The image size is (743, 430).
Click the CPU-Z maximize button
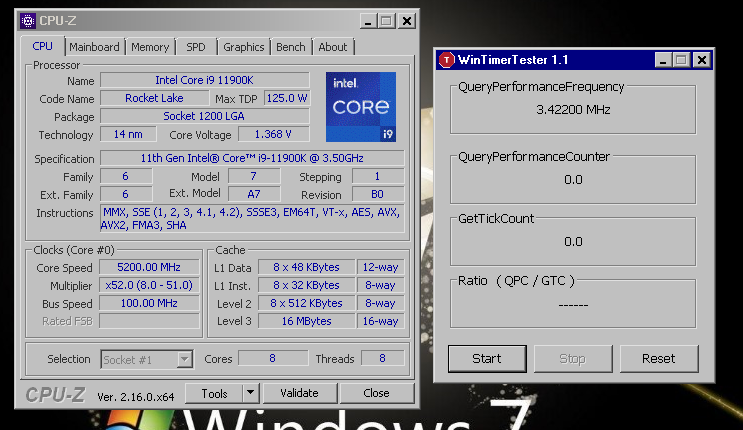pos(386,21)
